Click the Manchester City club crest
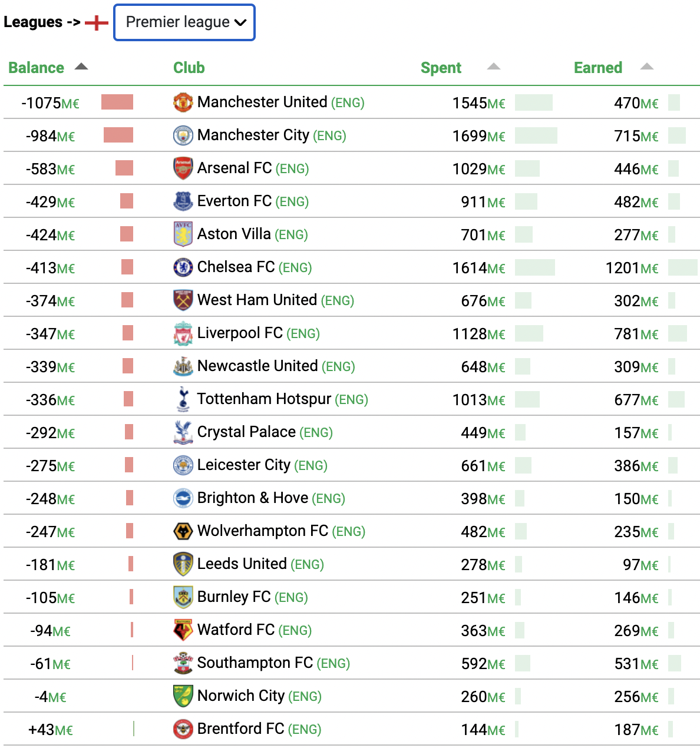Image resolution: width=700 pixels, height=748 pixels. pyautogui.click(x=183, y=135)
